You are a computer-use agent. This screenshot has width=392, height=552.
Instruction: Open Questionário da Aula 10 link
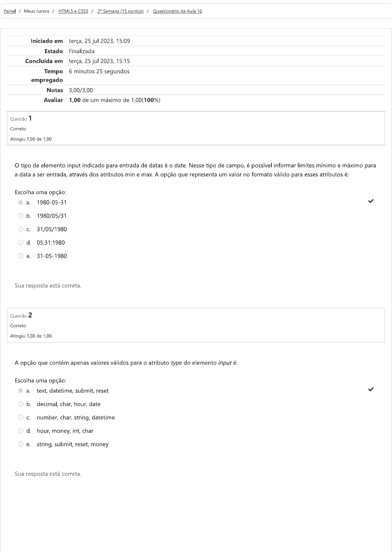tap(177, 11)
